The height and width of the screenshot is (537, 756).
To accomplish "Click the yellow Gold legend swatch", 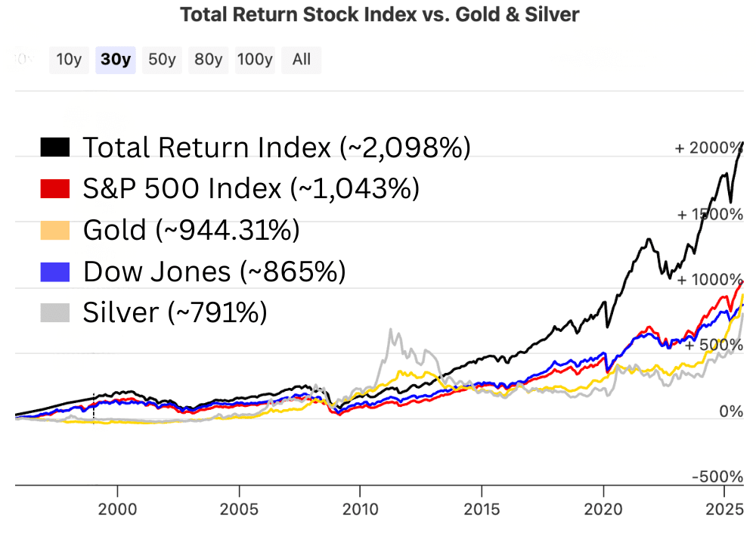I will [54, 230].
